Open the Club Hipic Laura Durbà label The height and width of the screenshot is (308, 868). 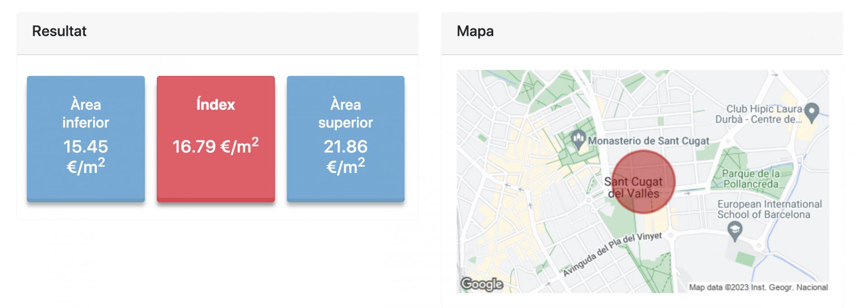pos(759,114)
